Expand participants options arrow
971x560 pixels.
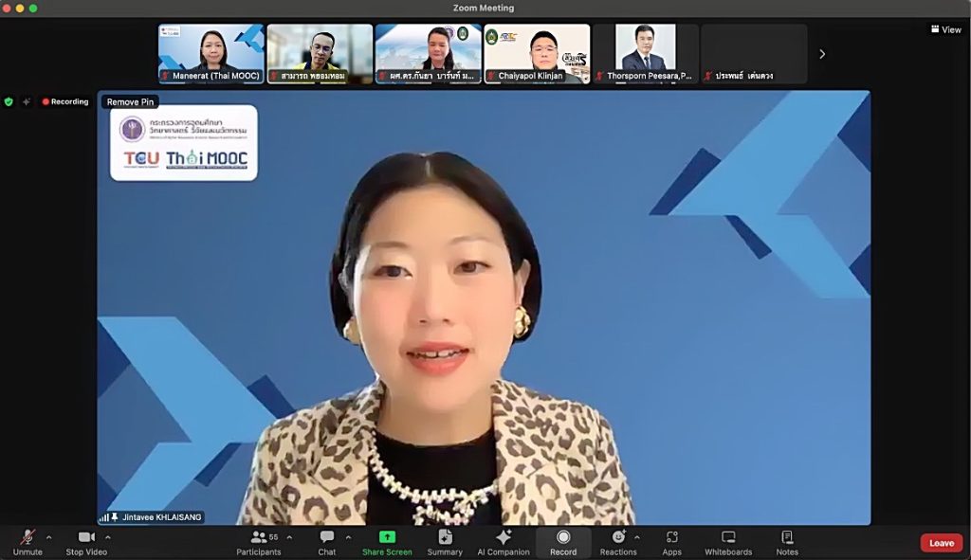tap(289, 537)
